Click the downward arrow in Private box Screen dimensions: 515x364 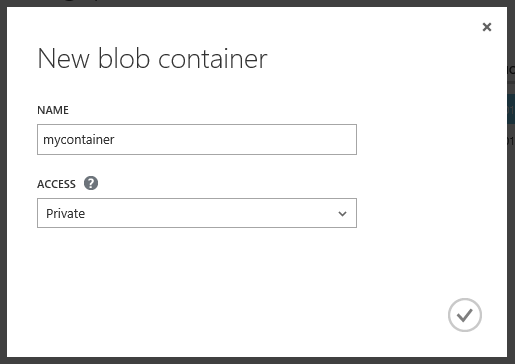tap(342, 214)
